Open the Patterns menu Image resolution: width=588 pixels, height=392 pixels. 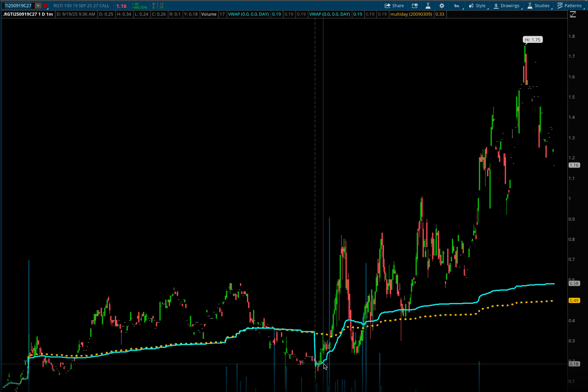[x=569, y=5]
